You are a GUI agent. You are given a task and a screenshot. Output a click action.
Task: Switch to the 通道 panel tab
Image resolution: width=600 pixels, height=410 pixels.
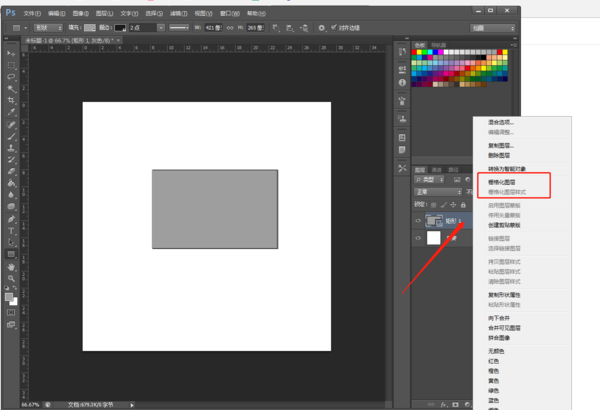(x=436, y=170)
